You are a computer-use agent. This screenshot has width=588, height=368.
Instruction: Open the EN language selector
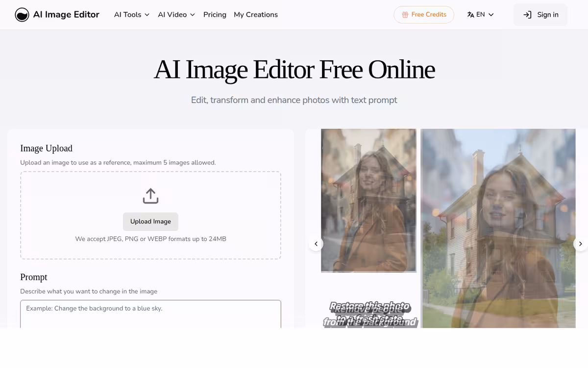[480, 15]
